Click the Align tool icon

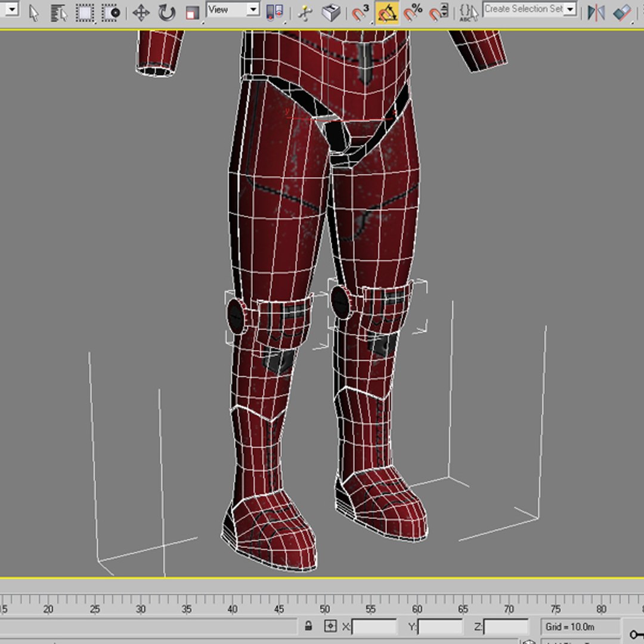(x=622, y=13)
